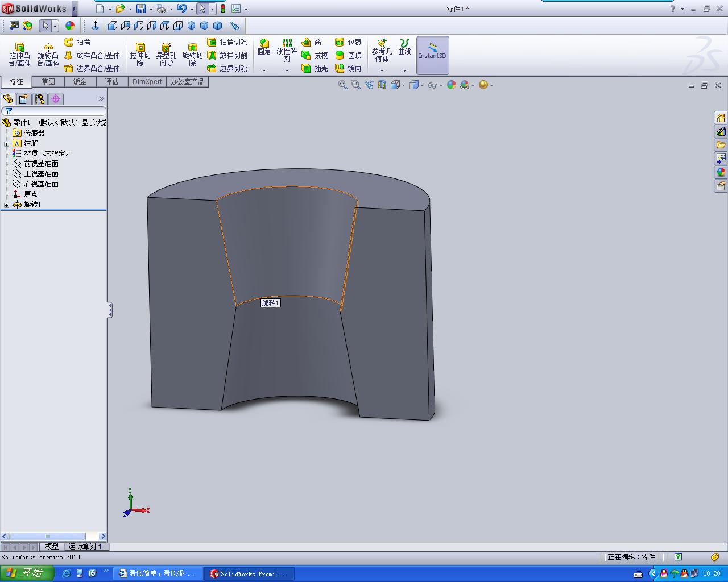
Task: Switch to the 草图 sketch tab
Action: point(48,82)
